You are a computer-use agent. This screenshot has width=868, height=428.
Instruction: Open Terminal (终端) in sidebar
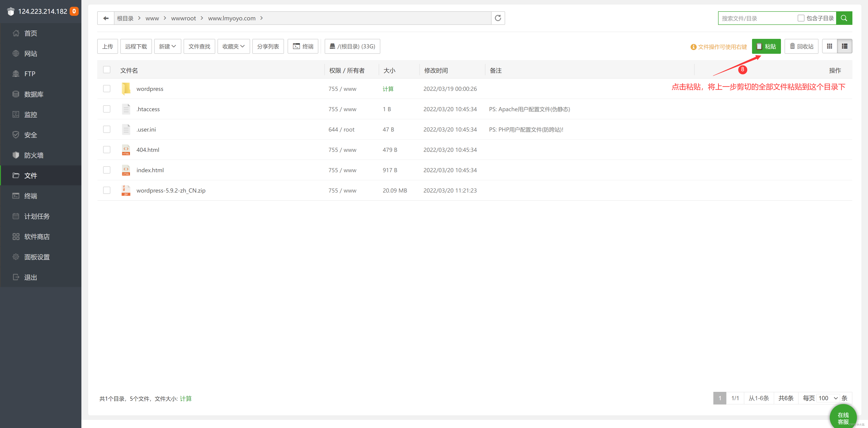(x=41, y=196)
